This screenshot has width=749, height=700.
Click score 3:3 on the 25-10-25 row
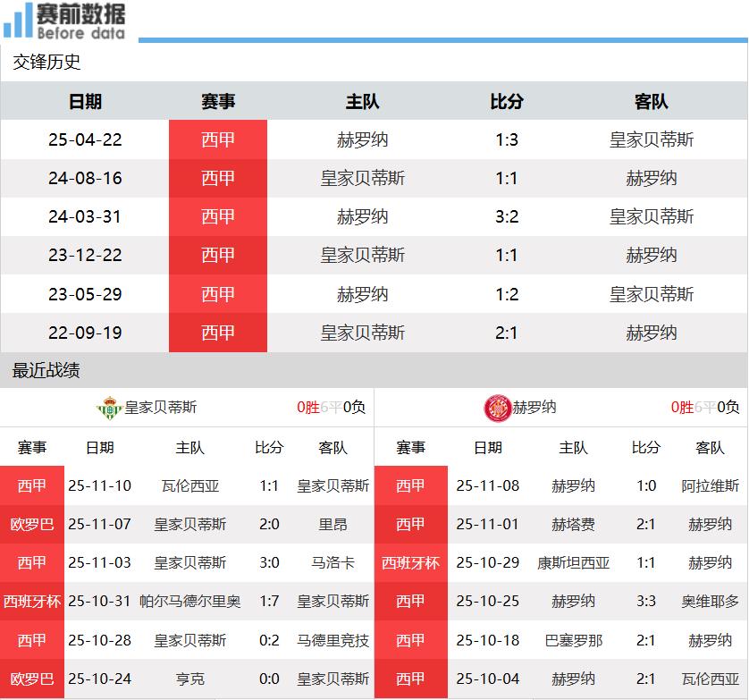click(x=646, y=601)
